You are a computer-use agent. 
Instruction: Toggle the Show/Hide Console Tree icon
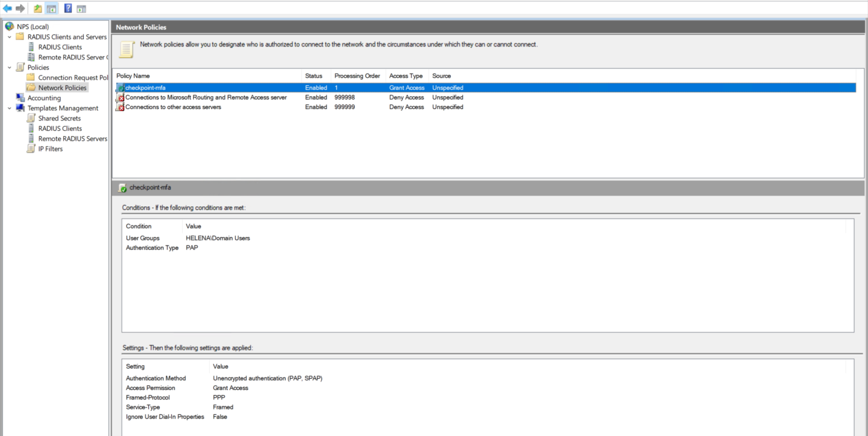(51, 8)
